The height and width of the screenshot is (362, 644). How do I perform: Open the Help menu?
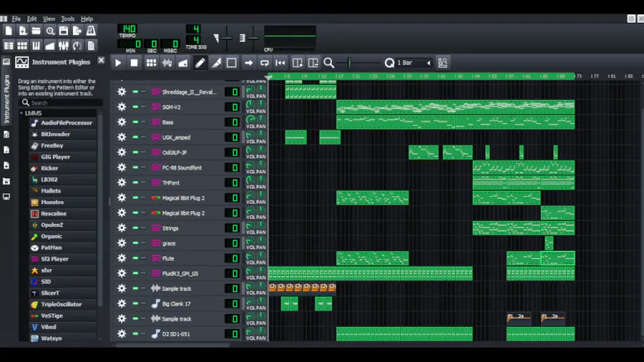87,19
